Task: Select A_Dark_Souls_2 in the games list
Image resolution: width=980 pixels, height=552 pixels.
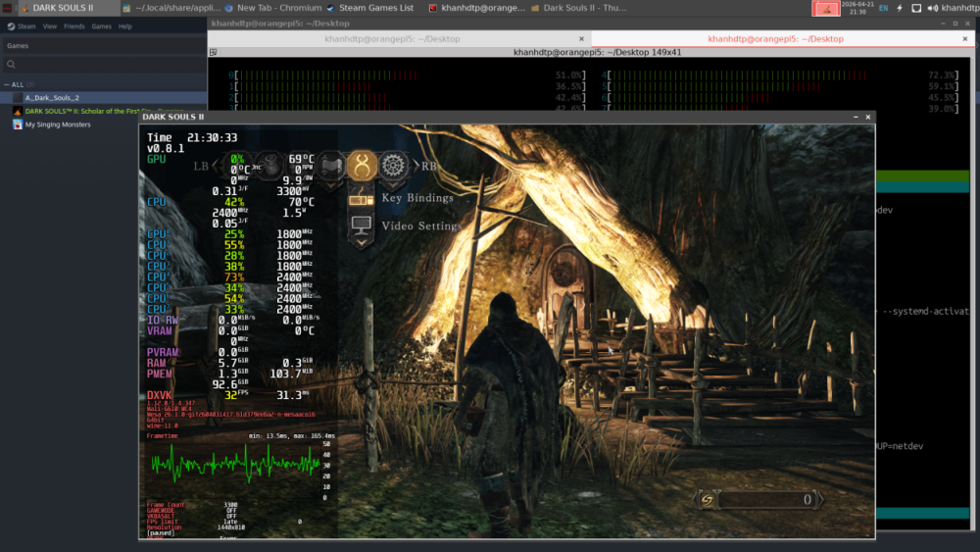Action: [52, 98]
